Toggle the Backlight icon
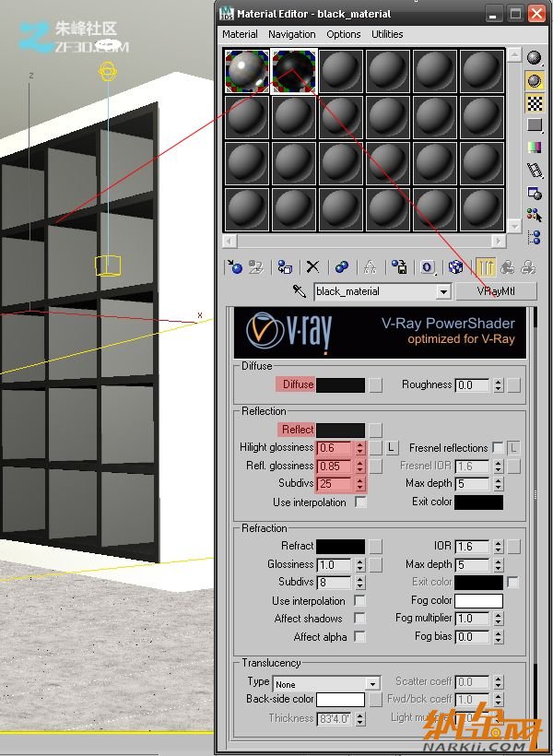 click(x=535, y=81)
